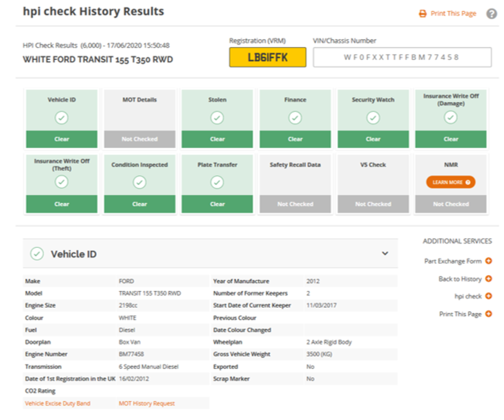Collapse the Vehicle ID section chevron

(x=385, y=253)
